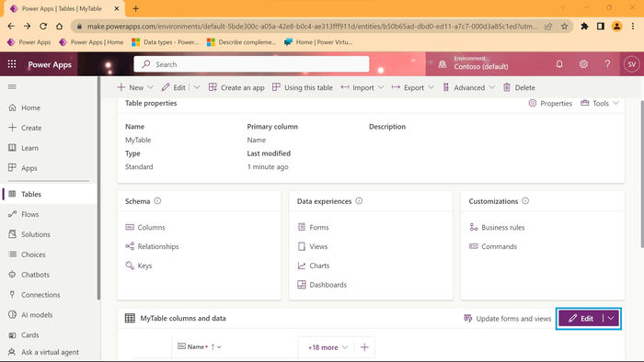Open Chrome three-dot menu
Image resolution: width=644 pixels, height=362 pixels.
(633, 27)
